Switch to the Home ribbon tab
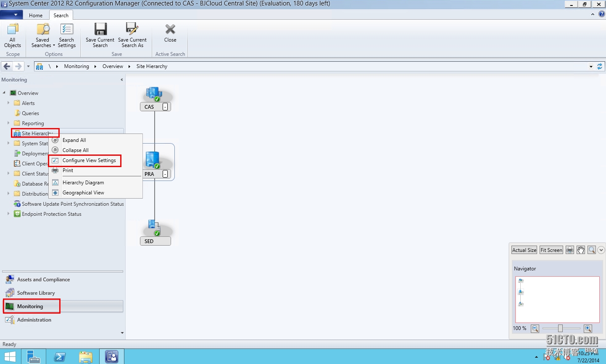The height and width of the screenshot is (364, 606). [36, 15]
